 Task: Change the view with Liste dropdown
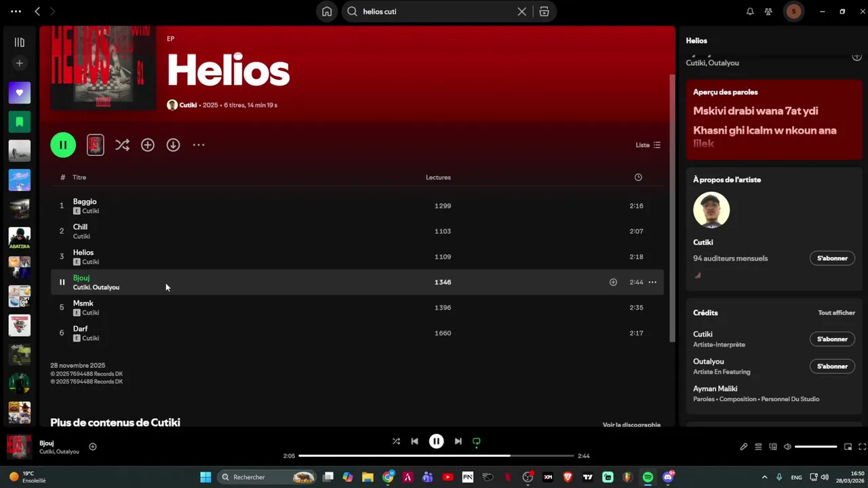tap(648, 145)
